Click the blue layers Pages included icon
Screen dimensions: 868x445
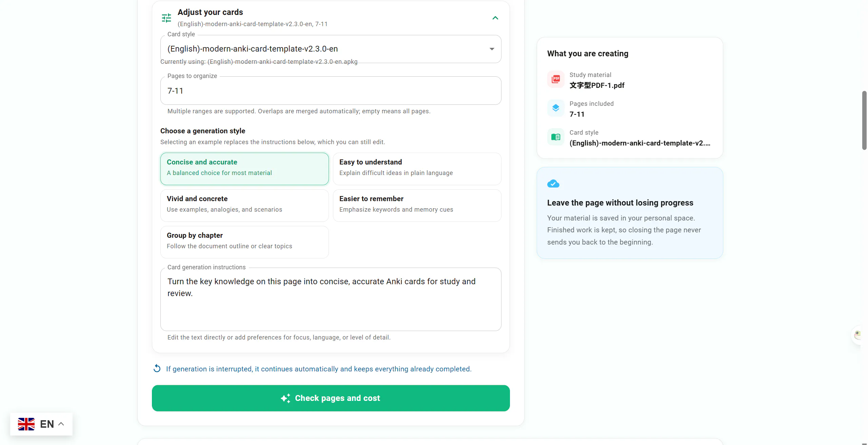[556, 108]
